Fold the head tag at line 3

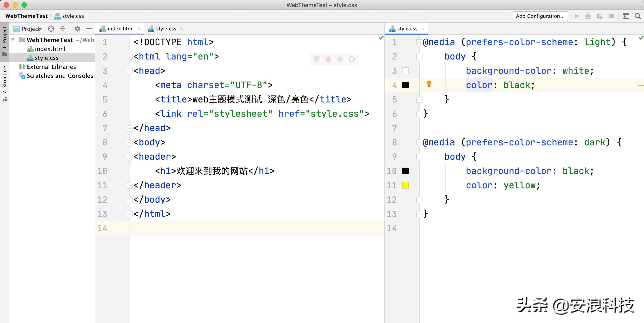tap(129, 71)
